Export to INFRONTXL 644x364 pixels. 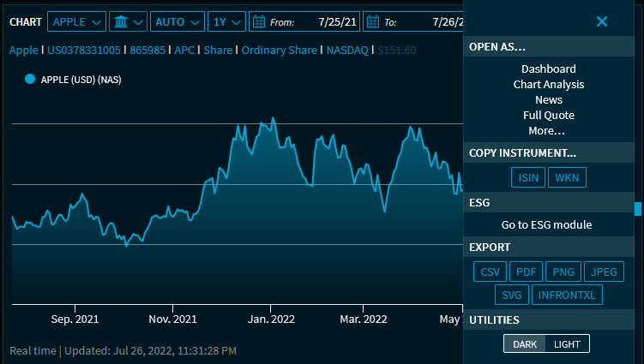(567, 295)
